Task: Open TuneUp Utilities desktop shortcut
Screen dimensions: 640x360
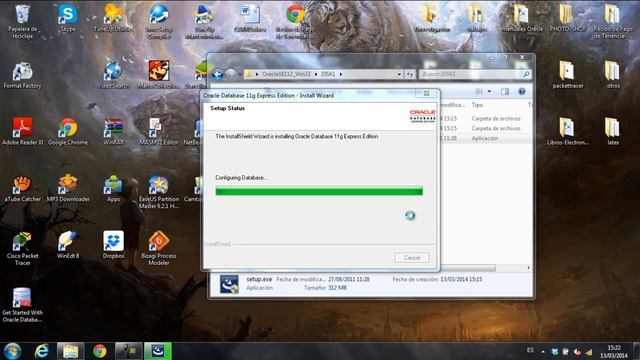Action: pos(113,19)
